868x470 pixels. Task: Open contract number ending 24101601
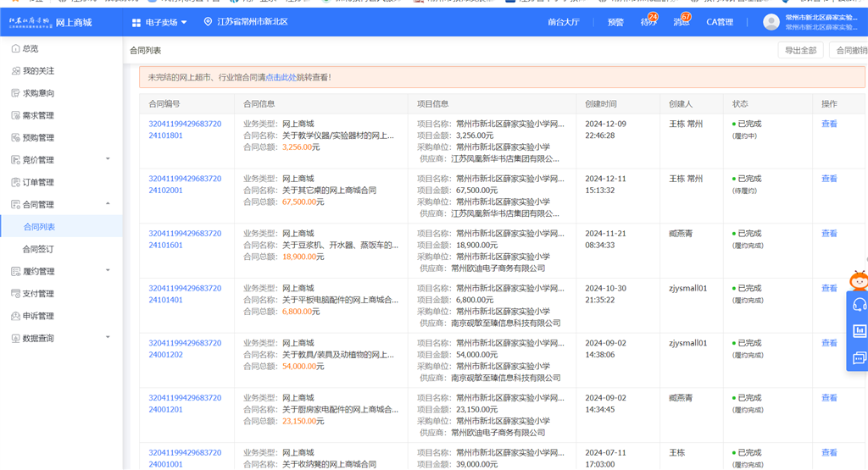pos(185,239)
